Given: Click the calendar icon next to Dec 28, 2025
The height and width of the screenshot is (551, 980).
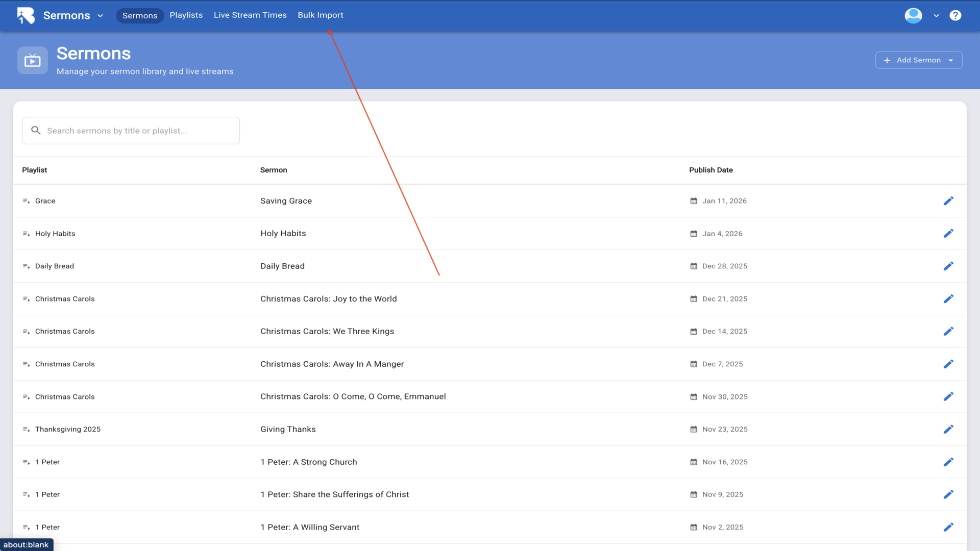Looking at the screenshot, I should pos(694,266).
